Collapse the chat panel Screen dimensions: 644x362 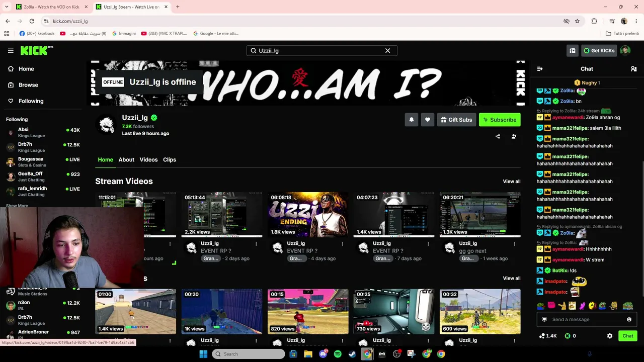click(540, 69)
